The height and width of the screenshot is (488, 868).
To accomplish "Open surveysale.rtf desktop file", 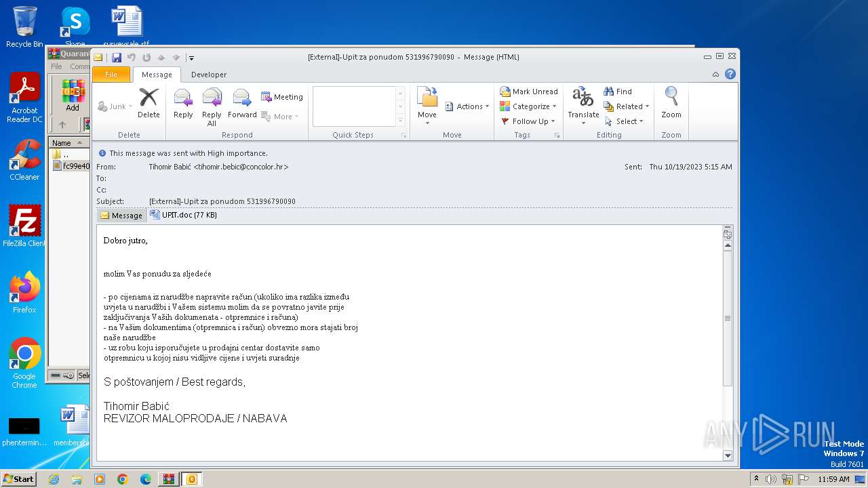I will [x=127, y=26].
